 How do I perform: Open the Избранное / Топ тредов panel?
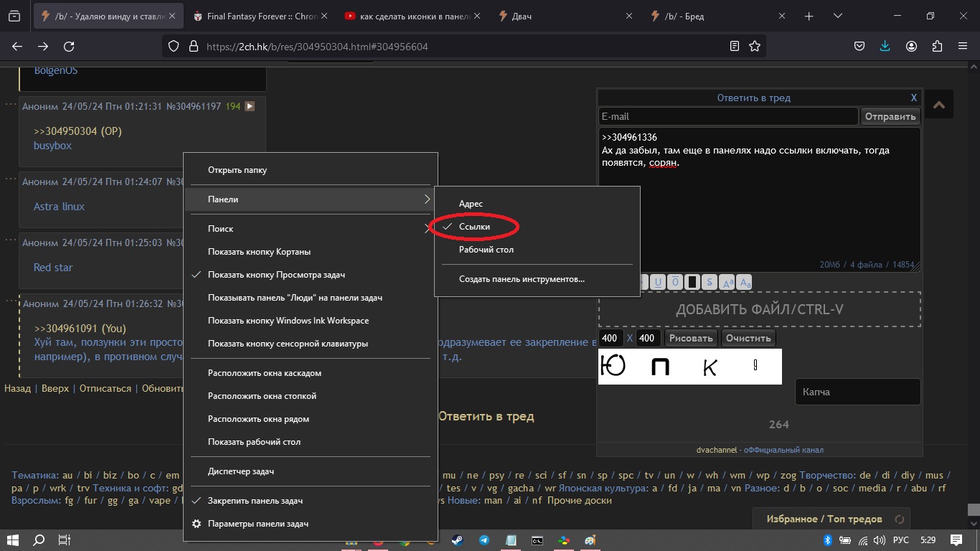(831, 519)
